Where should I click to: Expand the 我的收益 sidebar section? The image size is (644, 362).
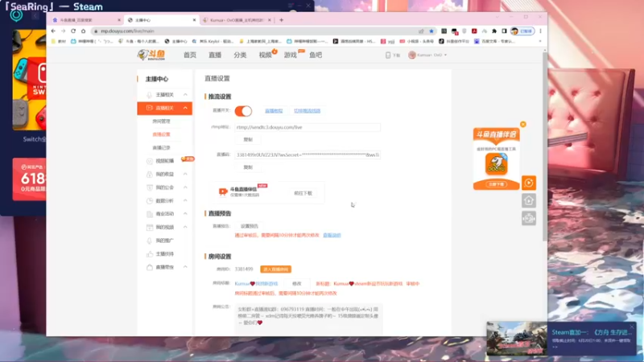(x=185, y=174)
